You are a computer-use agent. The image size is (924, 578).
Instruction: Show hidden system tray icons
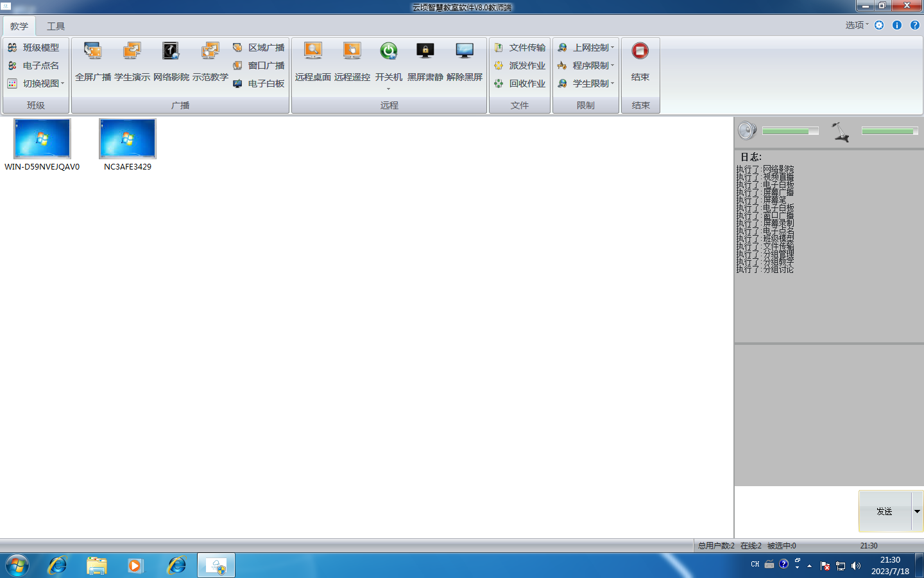(x=810, y=566)
